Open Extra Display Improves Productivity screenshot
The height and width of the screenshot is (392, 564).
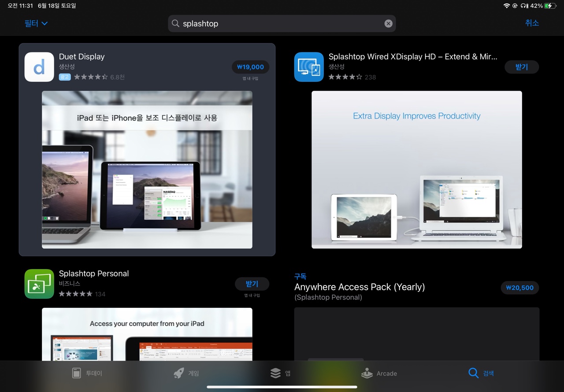[x=417, y=170]
